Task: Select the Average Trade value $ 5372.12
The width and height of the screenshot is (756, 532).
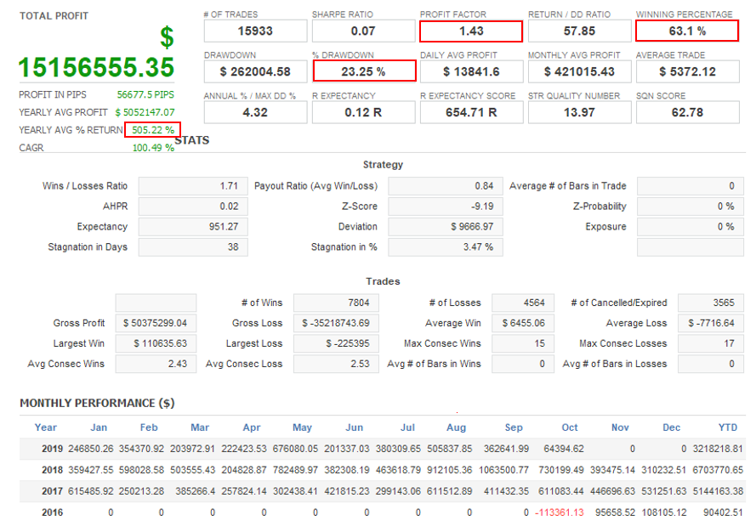Action: click(x=687, y=71)
